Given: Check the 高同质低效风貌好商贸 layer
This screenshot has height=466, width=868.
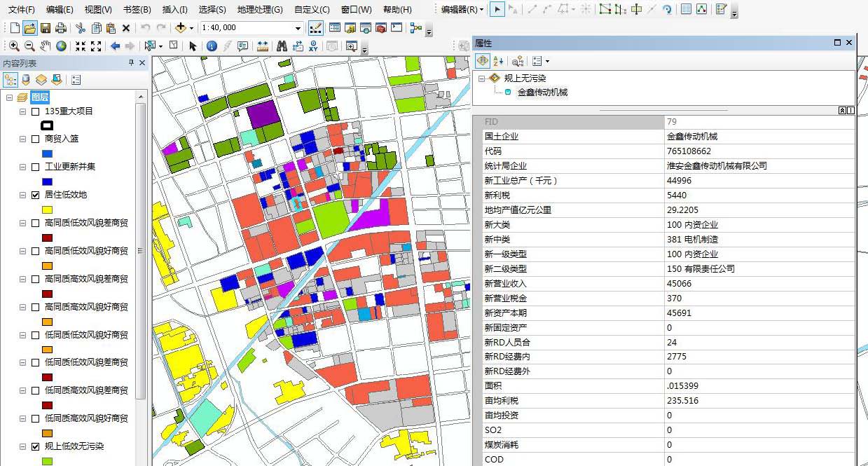Looking at the screenshot, I should [x=35, y=251].
